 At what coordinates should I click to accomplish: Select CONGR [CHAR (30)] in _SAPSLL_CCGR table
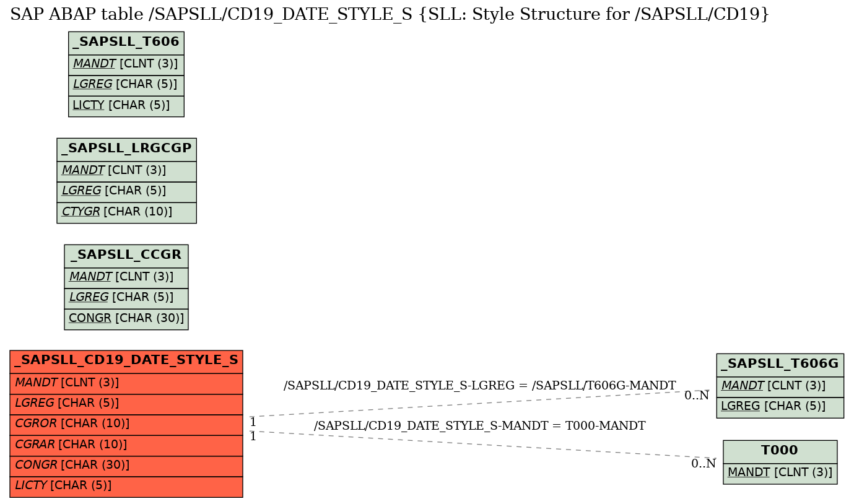click(126, 319)
